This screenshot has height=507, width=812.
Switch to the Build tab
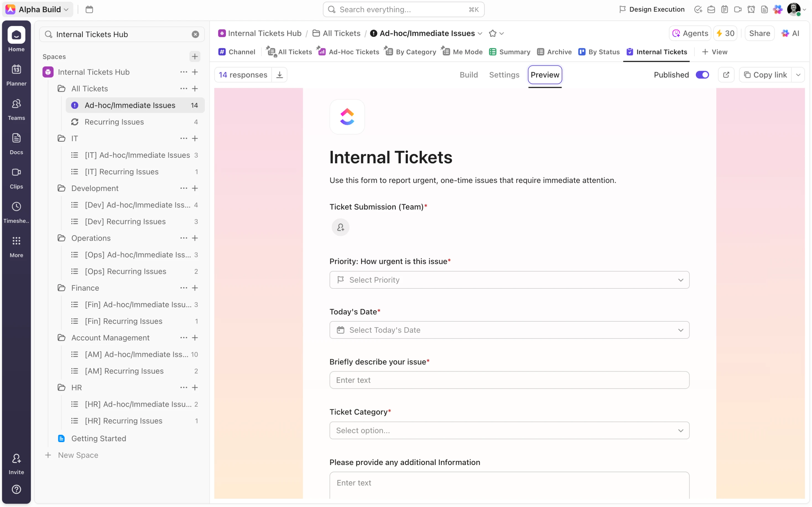pyautogui.click(x=469, y=74)
